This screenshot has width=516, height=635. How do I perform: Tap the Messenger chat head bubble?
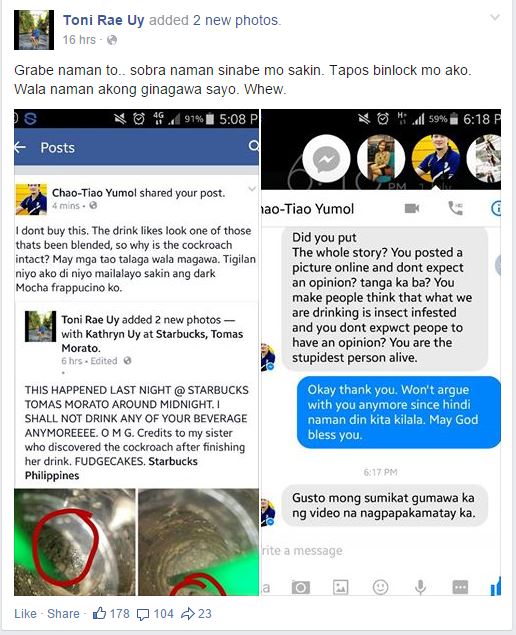click(x=326, y=160)
